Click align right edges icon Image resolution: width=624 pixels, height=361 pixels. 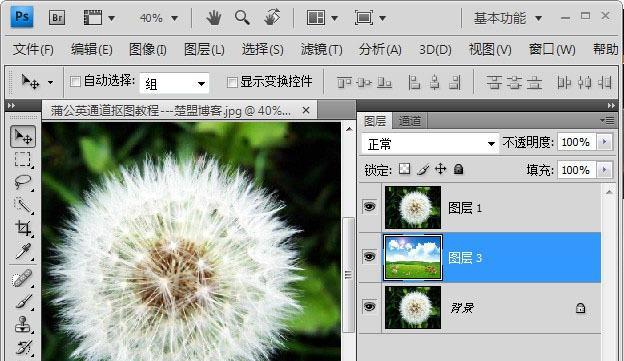point(455,82)
